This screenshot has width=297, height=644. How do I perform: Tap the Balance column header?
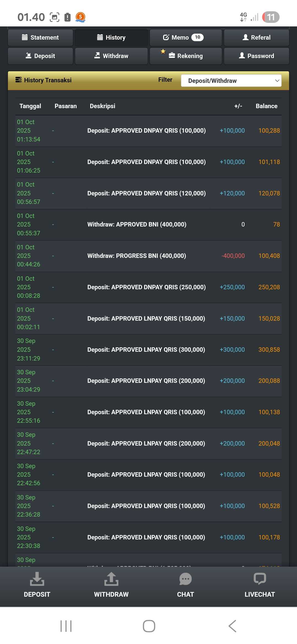tap(266, 106)
